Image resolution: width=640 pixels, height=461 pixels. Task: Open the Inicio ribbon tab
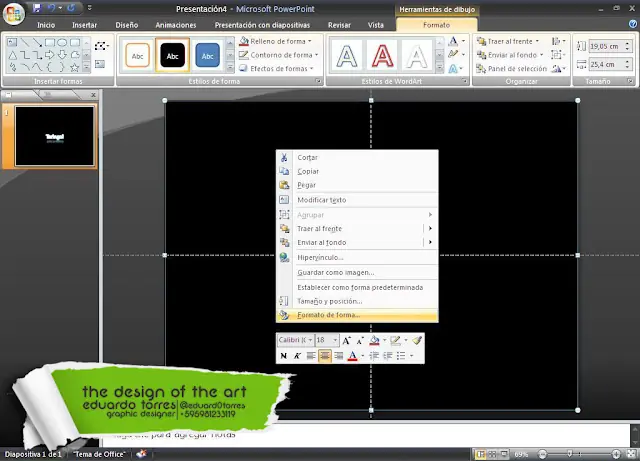coord(46,25)
